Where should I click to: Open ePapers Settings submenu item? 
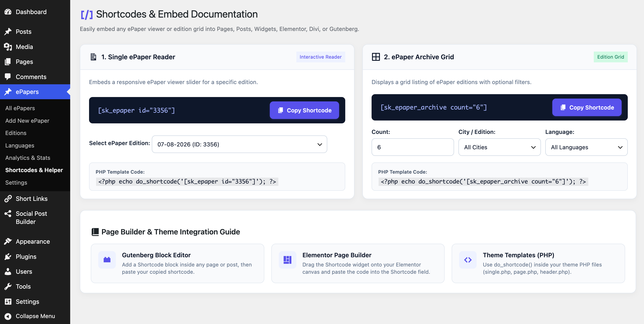pos(16,182)
